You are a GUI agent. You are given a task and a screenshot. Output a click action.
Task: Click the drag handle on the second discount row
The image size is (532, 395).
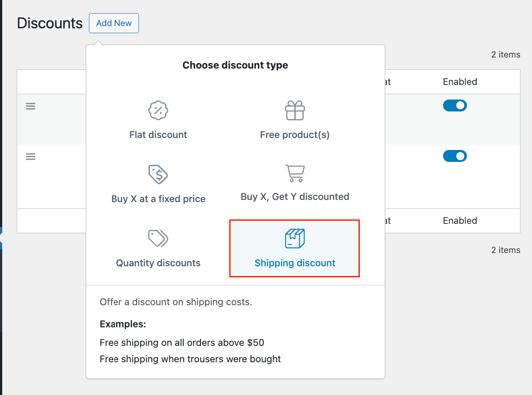pos(31,157)
